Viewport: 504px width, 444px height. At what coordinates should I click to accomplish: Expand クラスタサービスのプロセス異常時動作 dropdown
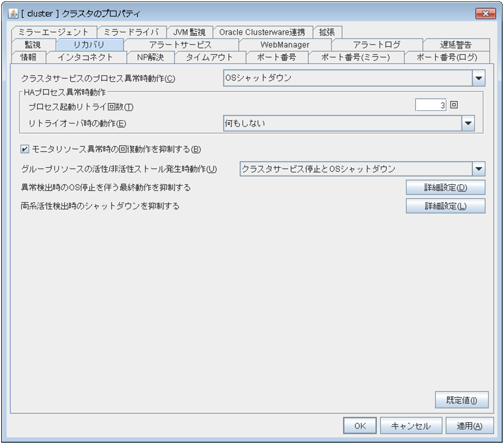coord(479,79)
